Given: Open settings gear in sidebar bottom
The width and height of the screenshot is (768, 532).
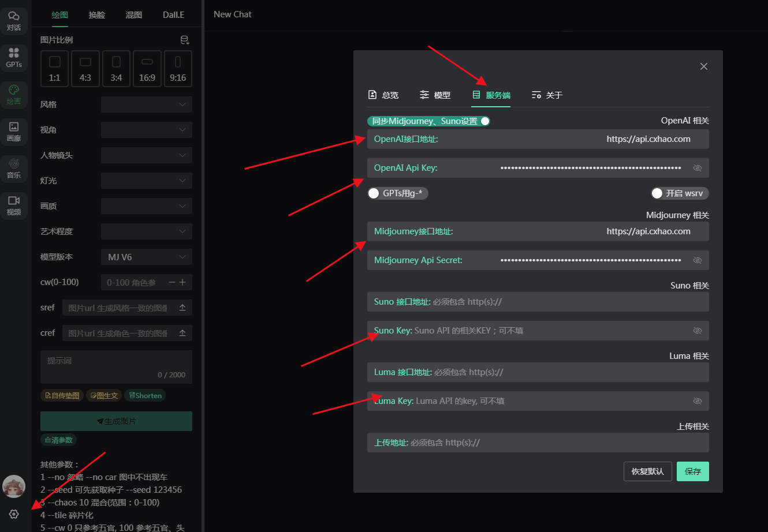Looking at the screenshot, I should [x=14, y=514].
